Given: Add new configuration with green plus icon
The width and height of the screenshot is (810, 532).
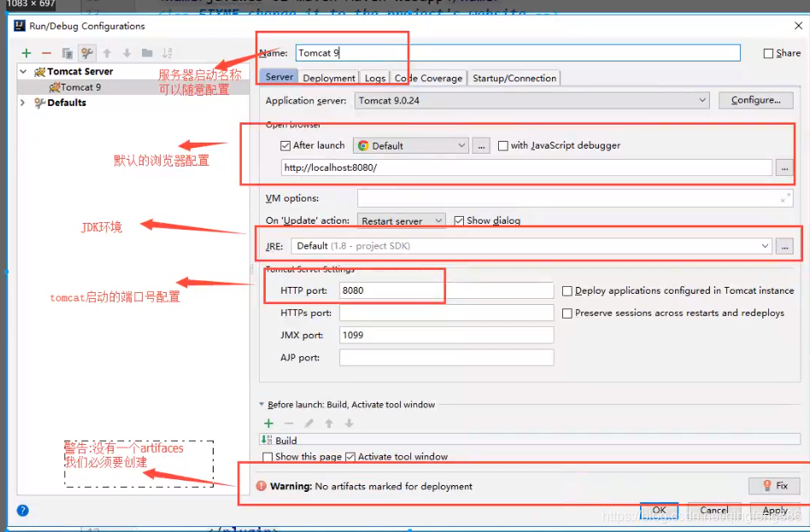Looking at the screenshot, I should (x=26, y=53).
